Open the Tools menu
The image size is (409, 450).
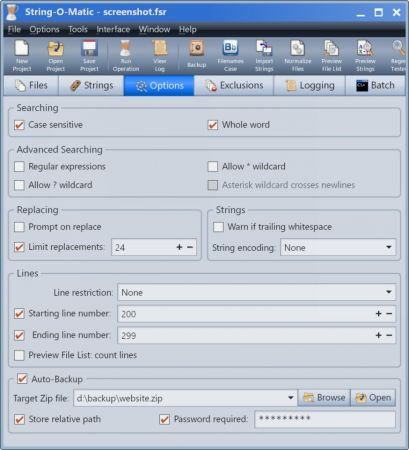[78, 29]
